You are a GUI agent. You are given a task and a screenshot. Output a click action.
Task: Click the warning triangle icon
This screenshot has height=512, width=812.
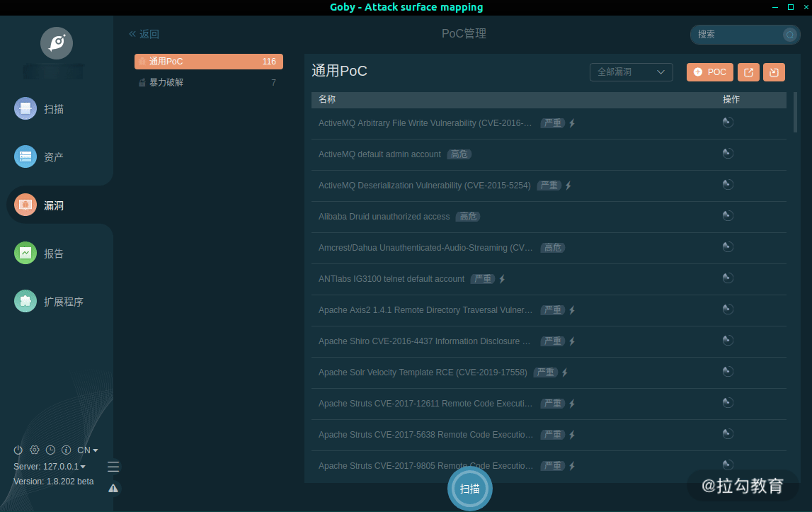(x=113, y=488)
